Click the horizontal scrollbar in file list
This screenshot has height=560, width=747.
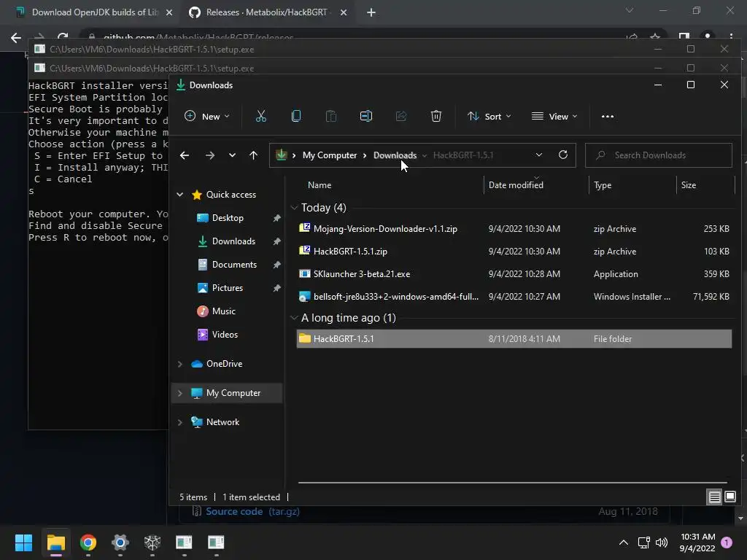[x=512, y=483]
